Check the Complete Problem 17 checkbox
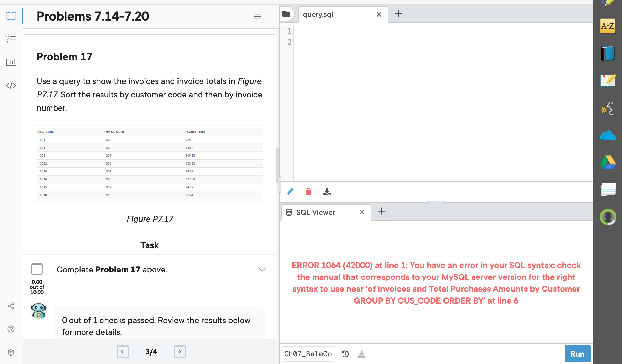The height and width of the screenshot is (364, 622). (37, 269)
